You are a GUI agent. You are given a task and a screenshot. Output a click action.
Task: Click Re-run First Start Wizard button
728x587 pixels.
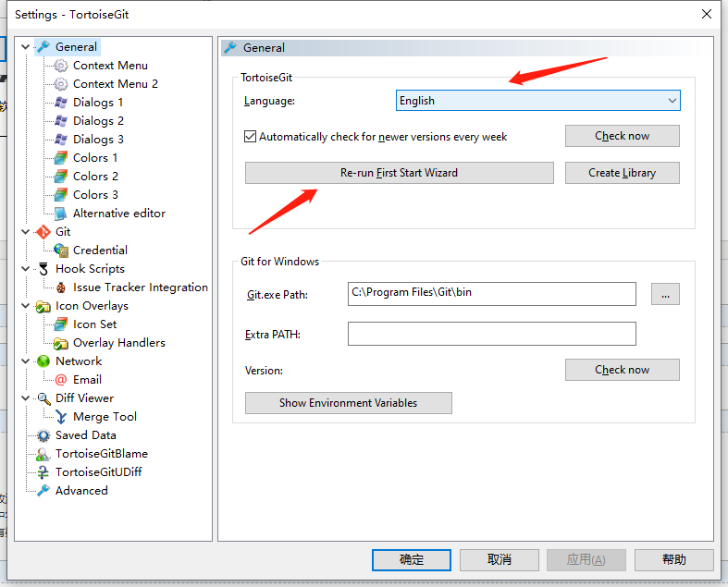(400, 173)
